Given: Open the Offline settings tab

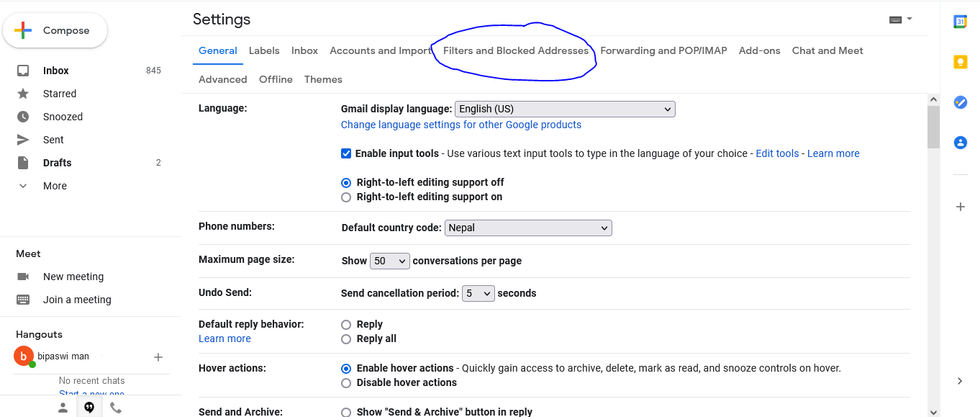Looking at the screenshot, I should pos(276,79).
